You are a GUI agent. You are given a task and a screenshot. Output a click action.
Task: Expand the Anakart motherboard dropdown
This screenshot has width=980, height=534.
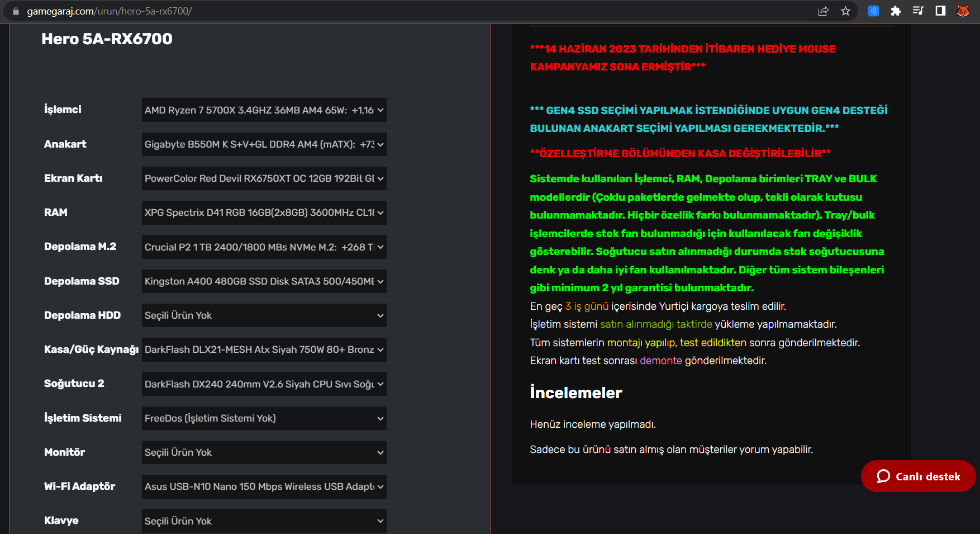coord(264,144)
